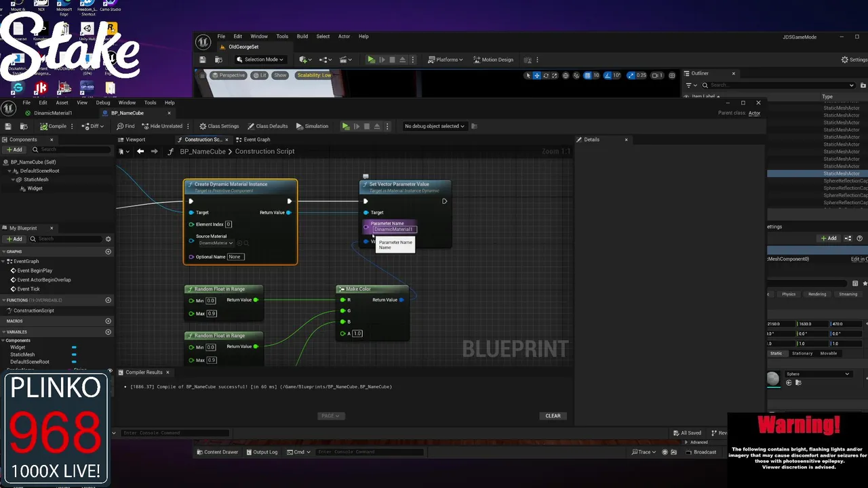The width and height of the screenshot is (868, 488).
Task: Click the navigate forward arrow in graph
Action: click(155, 151)
